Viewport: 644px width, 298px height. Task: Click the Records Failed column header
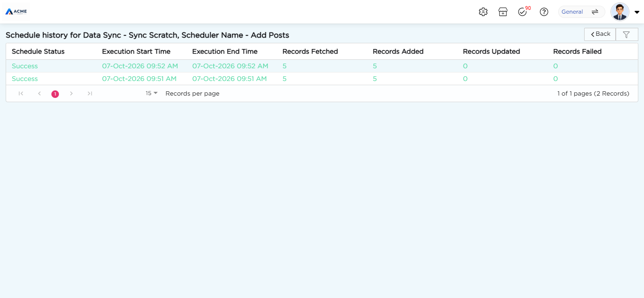coord(578,51)
